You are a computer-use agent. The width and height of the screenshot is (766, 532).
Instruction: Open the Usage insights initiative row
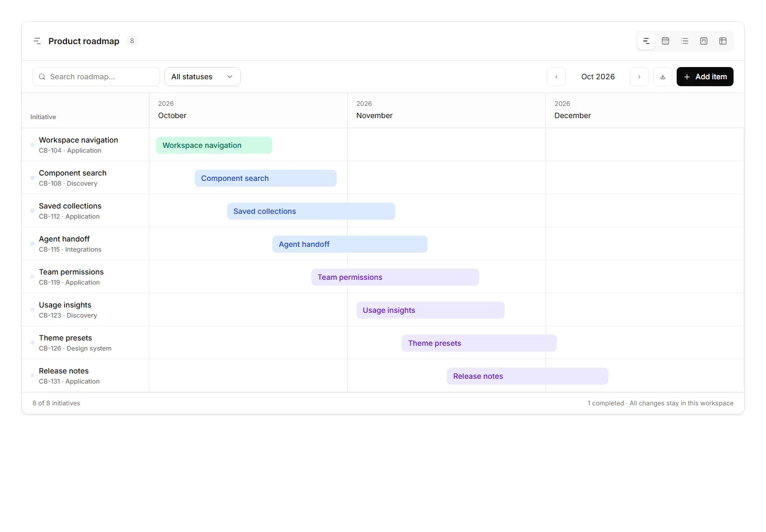[x=85, y=310]
